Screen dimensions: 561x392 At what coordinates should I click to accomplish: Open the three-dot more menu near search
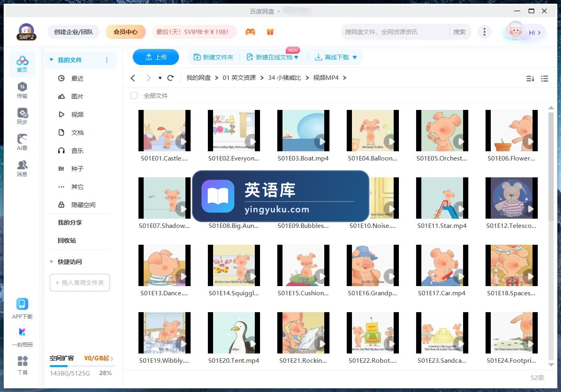click(484, 32)
